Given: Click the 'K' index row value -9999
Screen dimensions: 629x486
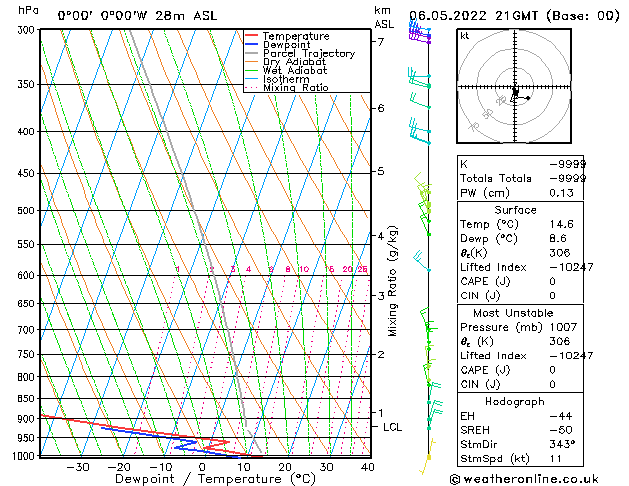Looking at the screenshot, I should [567, 164].
